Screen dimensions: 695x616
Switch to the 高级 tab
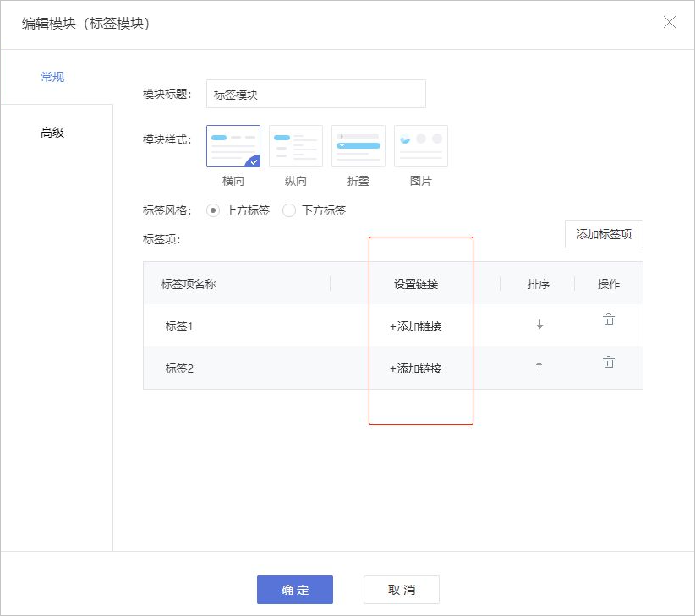52,133
